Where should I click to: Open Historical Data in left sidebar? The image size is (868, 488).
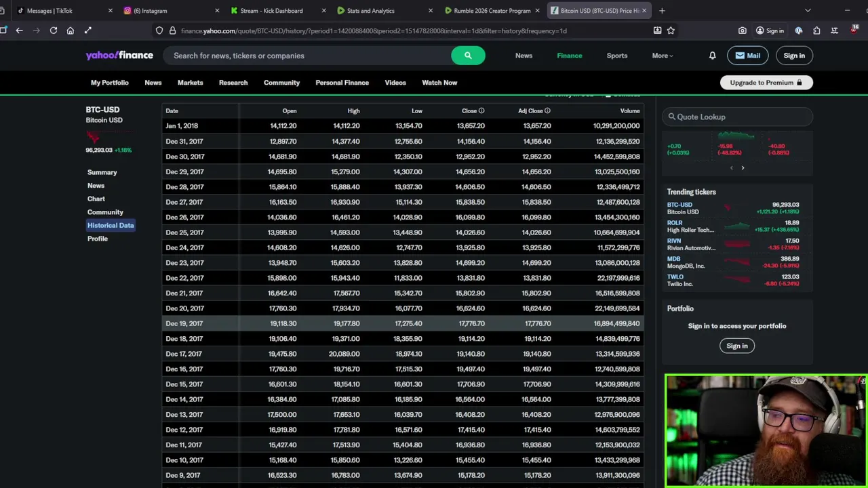point(111,225)
